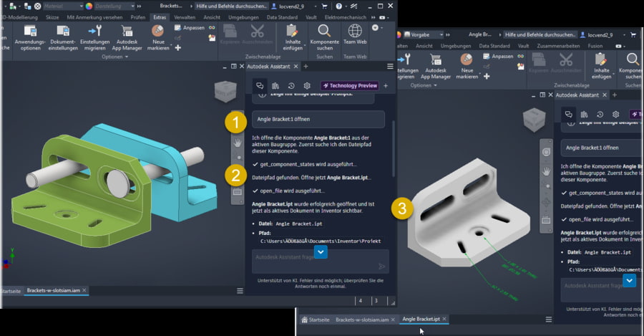
Task: Click blue scroll-down chevron in left Assistant chat
Action: 321,251
